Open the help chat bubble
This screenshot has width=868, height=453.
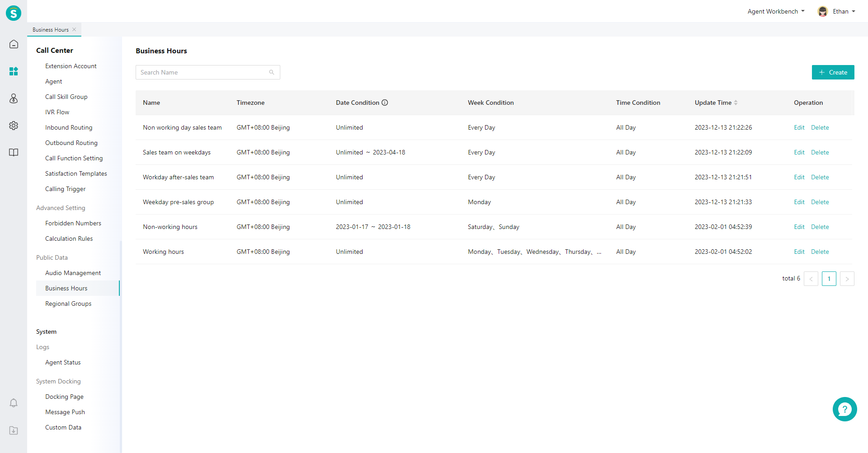pyautogui.click(x=844, y=409)
